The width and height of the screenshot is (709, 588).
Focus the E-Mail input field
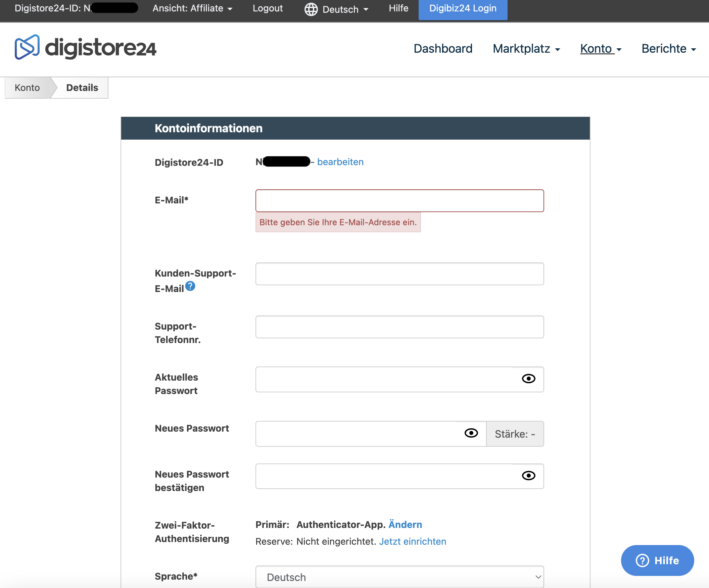click(399, 201)
